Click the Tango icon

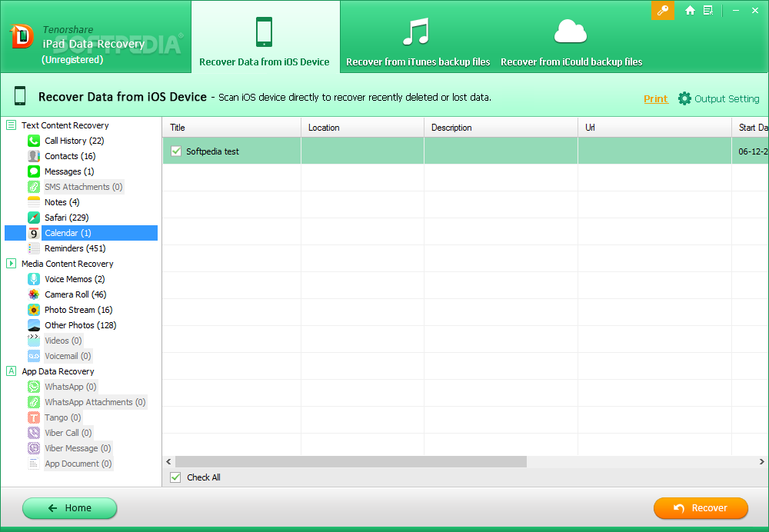click(34, 417)
